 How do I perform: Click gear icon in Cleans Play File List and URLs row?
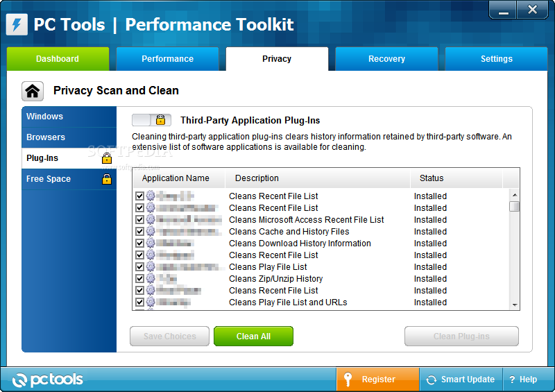(x=151, y=302)
